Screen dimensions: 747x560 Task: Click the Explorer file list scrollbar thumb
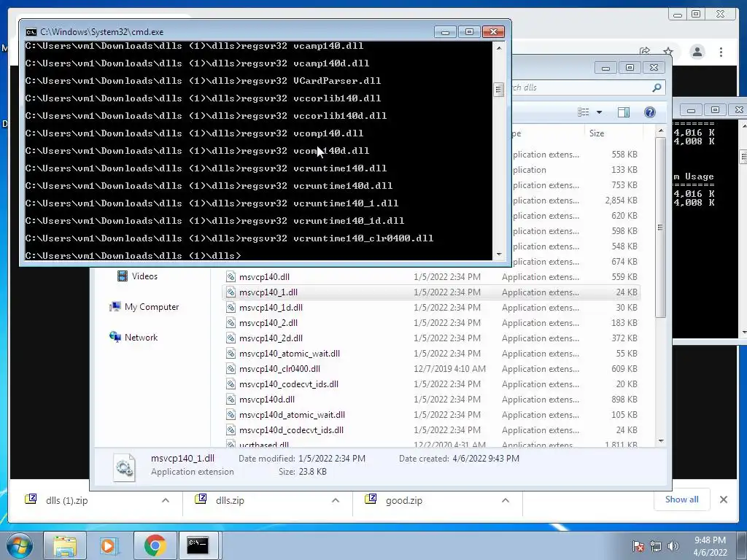[x=661, y=227]
